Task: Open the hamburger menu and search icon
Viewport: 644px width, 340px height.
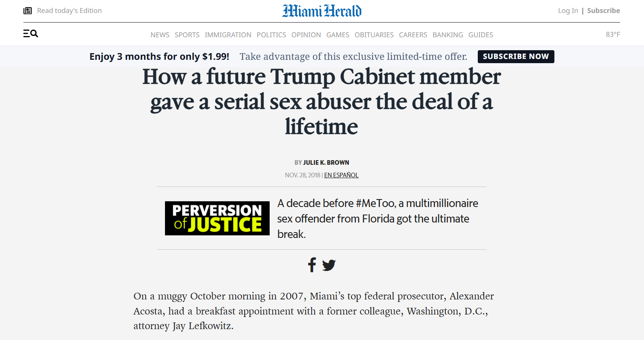Action: 31,33
